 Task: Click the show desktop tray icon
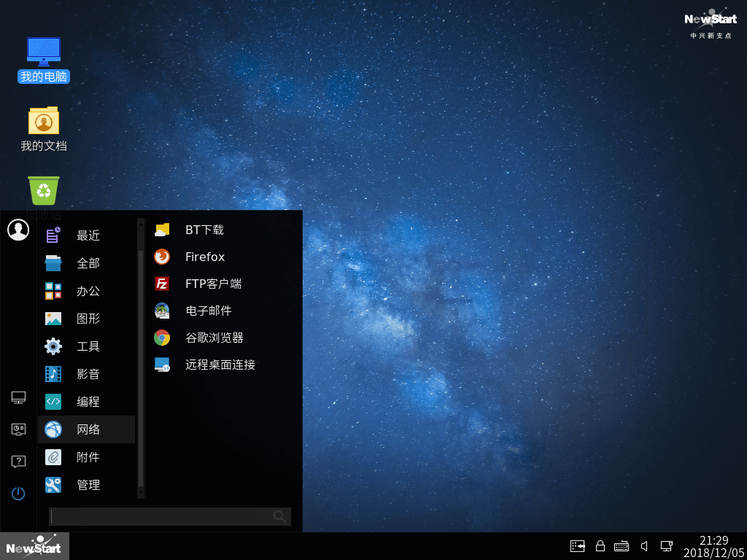point(578,545)
